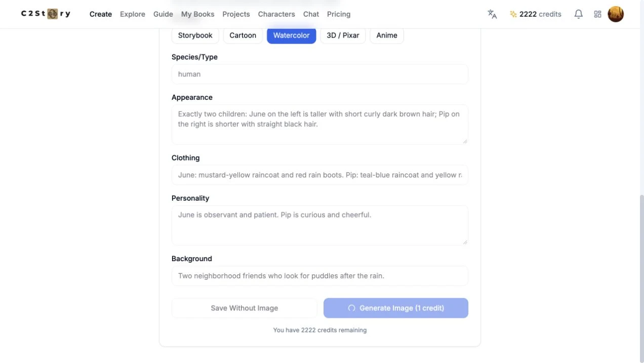Screen dimensions: 644x363
Task: Click 'You have 2222 credits remaining' text
Action: (320, 330)
